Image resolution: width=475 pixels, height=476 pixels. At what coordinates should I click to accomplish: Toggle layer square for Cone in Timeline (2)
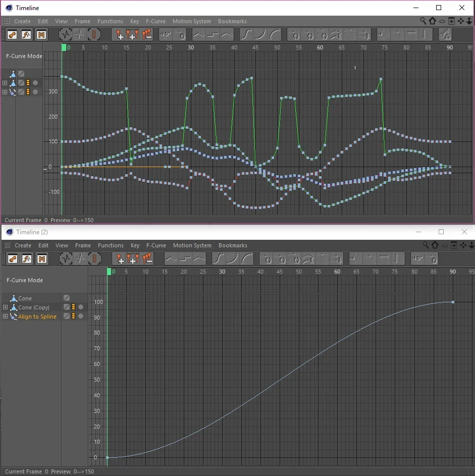67,298
